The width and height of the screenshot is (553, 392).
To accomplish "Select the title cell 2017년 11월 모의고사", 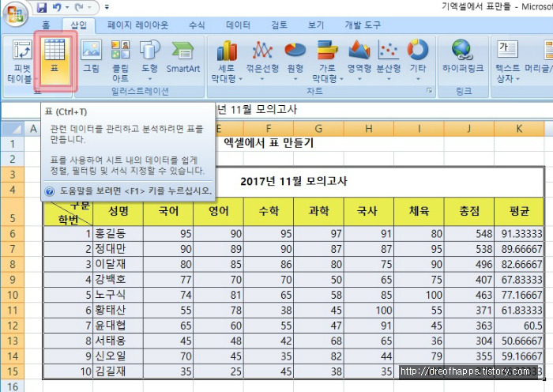I will point(293,182).
